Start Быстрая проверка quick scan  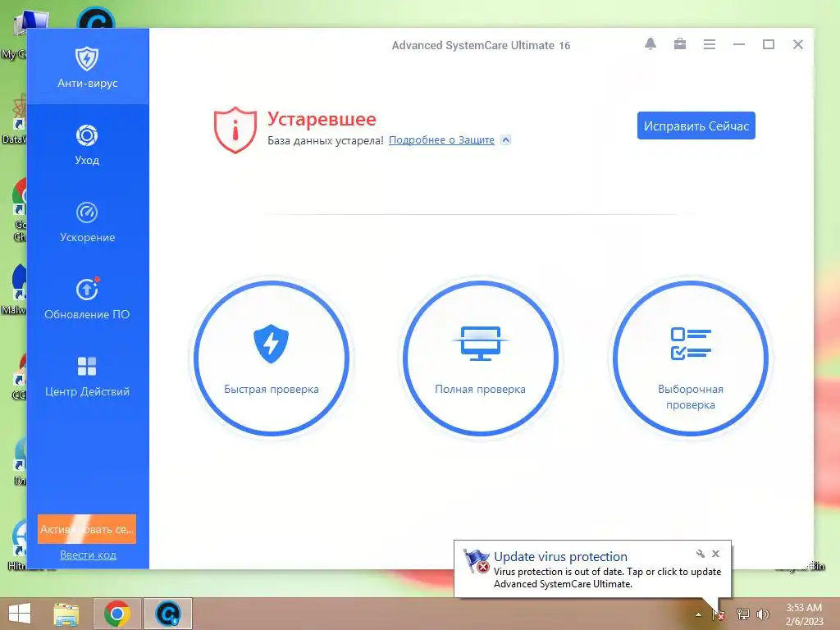click(x=272, y=358)
